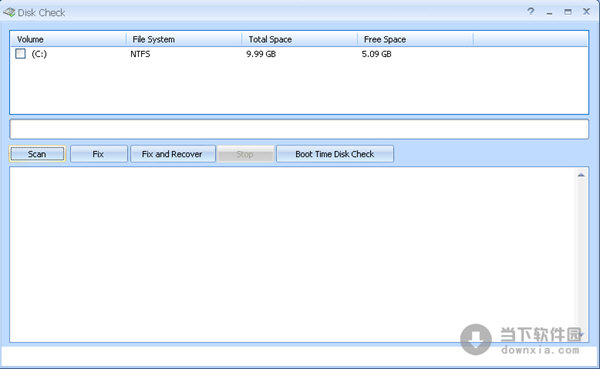
Task: Click the NTFS file system cell
Action: click(140, 54)
